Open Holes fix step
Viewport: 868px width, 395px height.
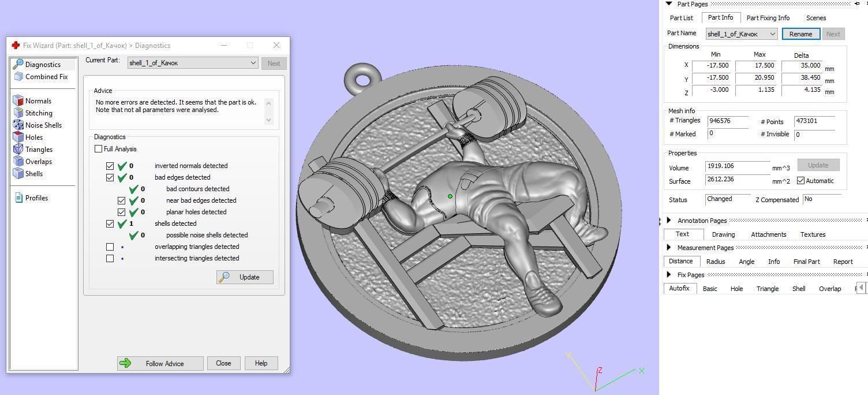pos(34,137)
